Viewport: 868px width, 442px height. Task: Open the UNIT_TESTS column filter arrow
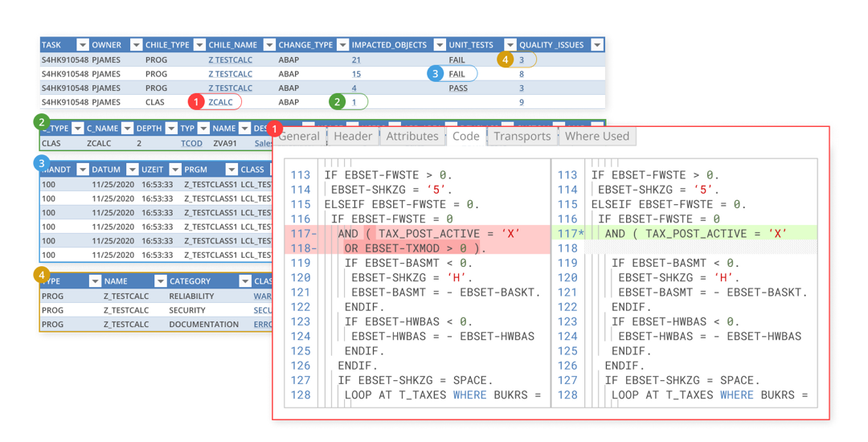(510, 45)
